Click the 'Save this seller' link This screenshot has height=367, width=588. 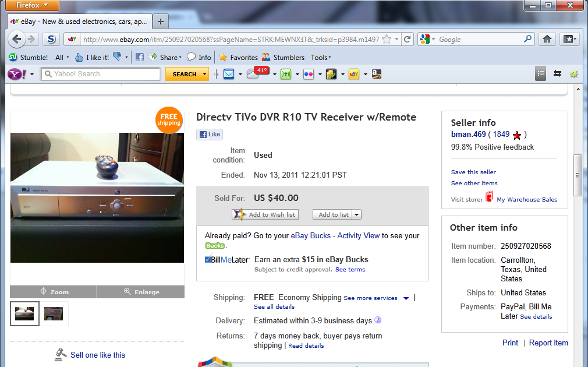[x=473, y=172]
